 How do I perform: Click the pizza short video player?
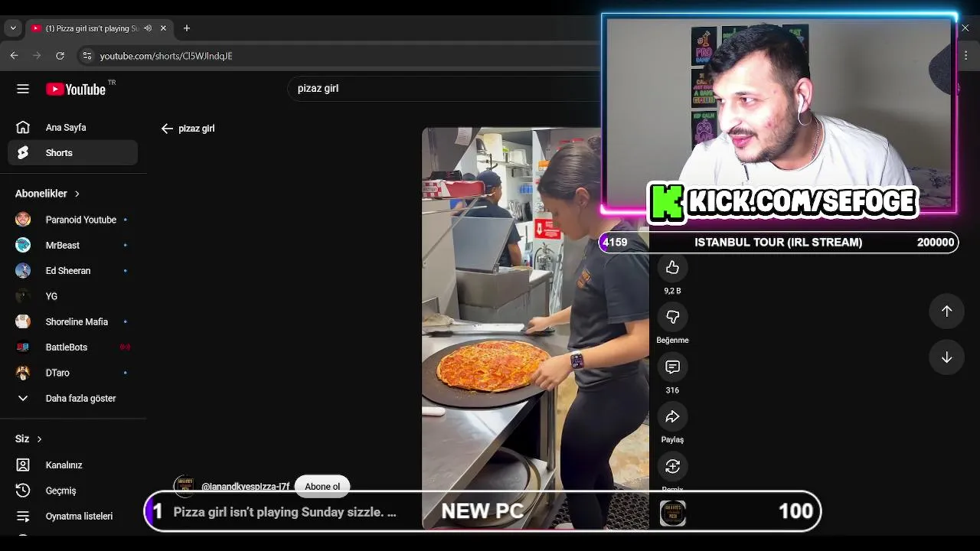(x=535, y=328)
